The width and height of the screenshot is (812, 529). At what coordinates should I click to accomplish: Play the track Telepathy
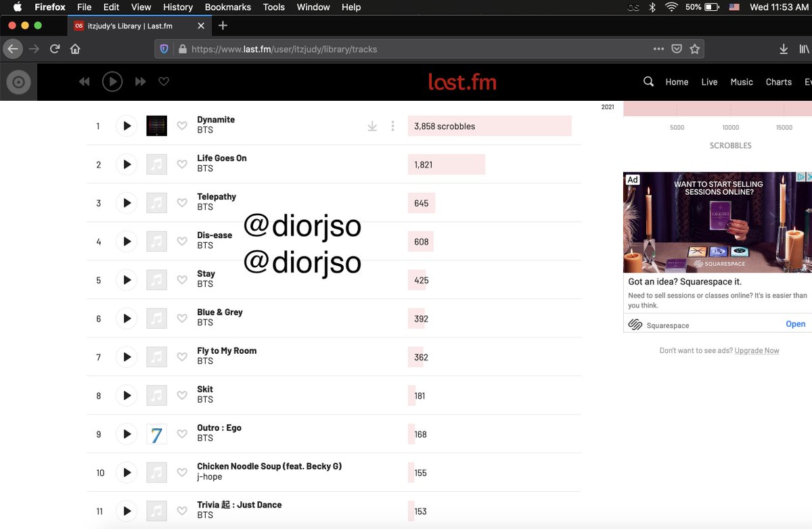click(x=127, y=203)
